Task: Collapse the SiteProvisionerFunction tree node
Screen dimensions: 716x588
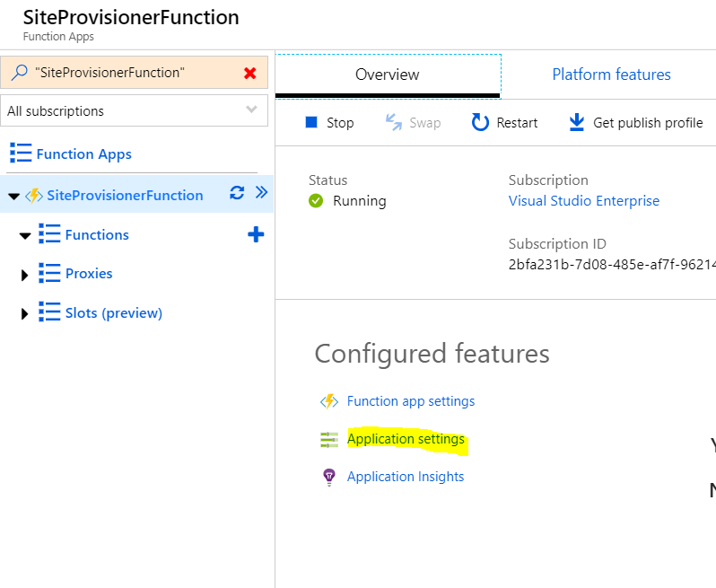Action: 13,196
